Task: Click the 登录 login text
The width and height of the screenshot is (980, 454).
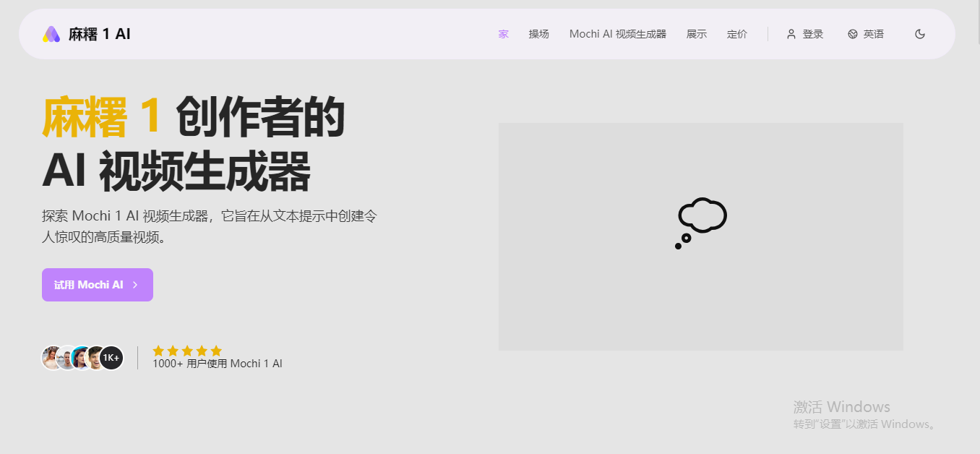Action: coord(813,34)
